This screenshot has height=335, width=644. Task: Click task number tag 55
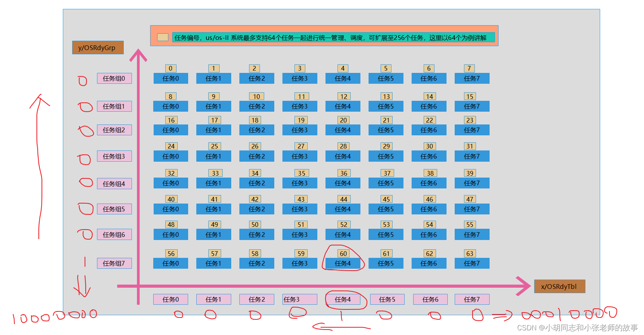(470, 224)
